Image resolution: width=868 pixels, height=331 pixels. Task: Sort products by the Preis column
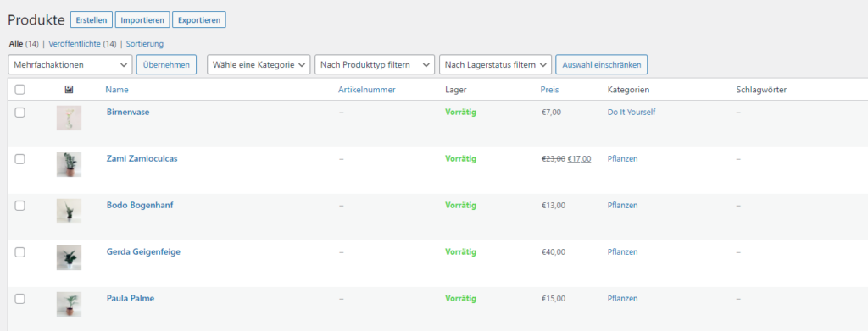point(549,90)
